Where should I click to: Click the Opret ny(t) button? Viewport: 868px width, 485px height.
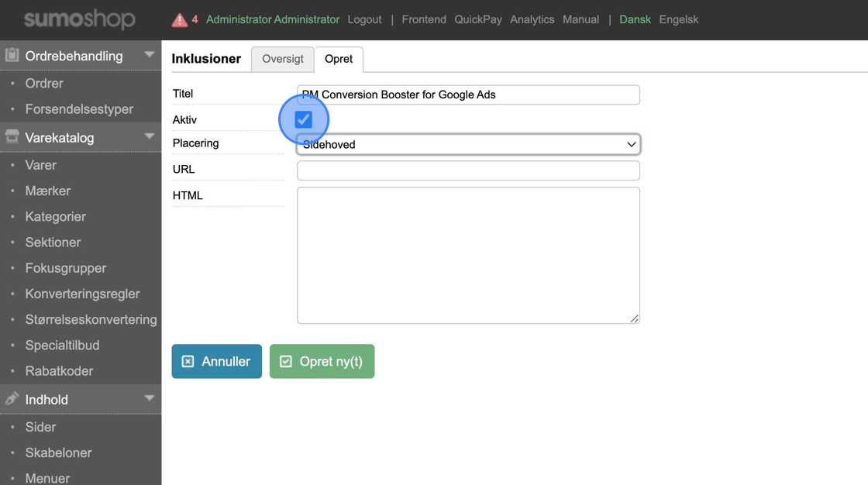[x=322, y=361]
